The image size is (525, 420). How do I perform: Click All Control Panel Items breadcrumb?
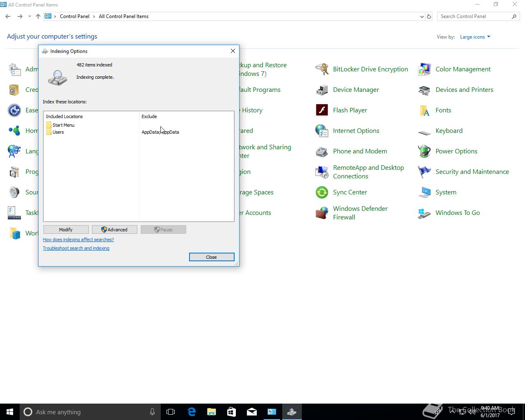tap(123, 16)
